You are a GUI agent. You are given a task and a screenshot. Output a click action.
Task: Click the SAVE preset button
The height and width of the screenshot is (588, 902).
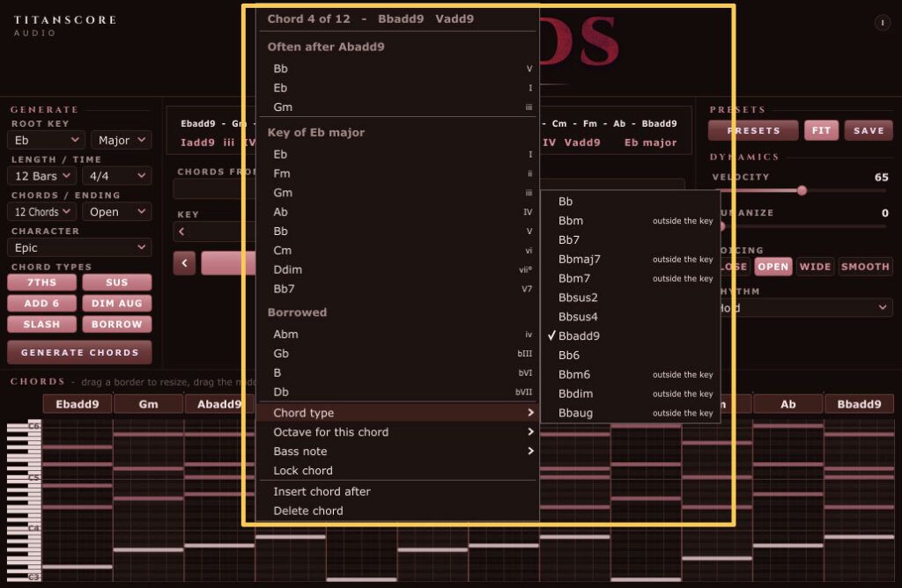[869, 130]
